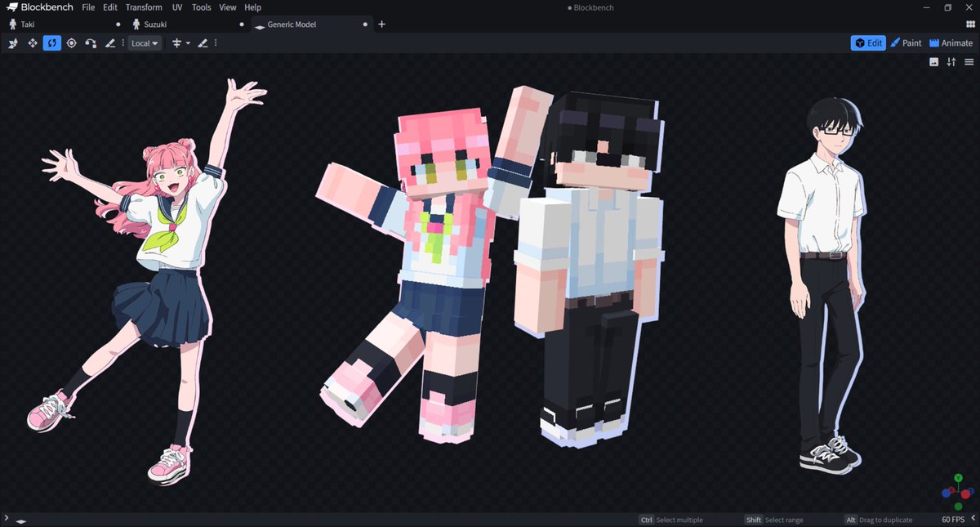Select the Move tool in toolbar
980x527 pixels.
coord(33,43)
